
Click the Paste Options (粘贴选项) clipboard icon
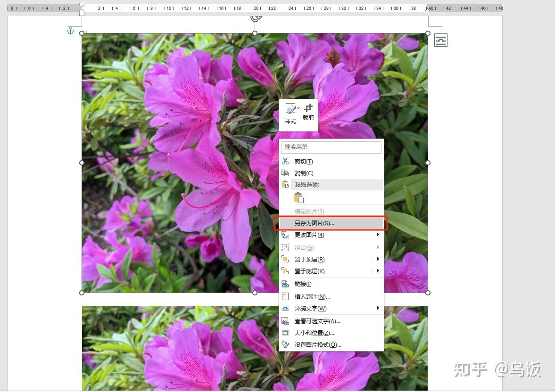285,185
